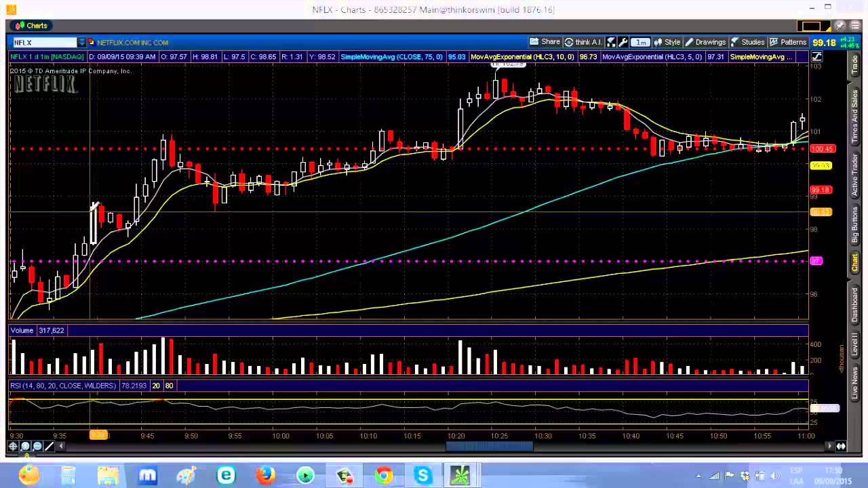Click the time axis scroll left arrow
868x488 pixels.
click(60, 446)
